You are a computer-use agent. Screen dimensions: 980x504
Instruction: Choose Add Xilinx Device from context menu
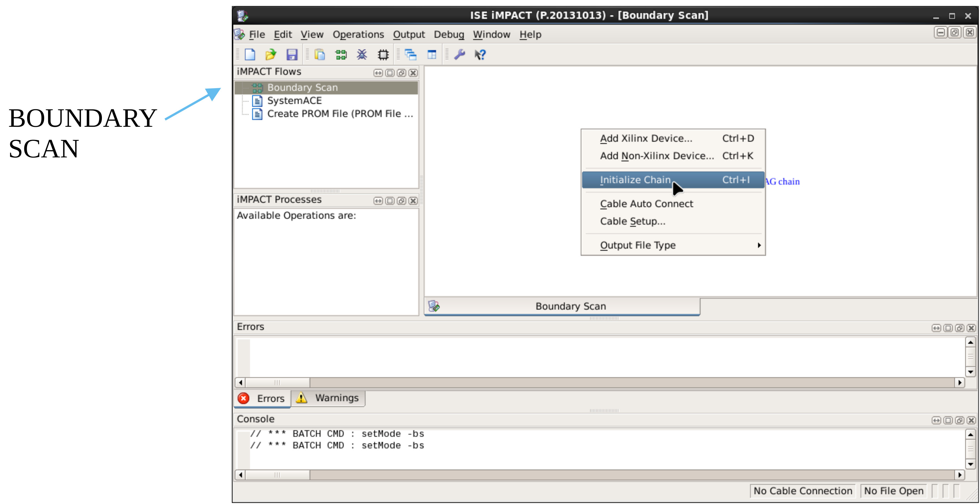pos(673,138)
